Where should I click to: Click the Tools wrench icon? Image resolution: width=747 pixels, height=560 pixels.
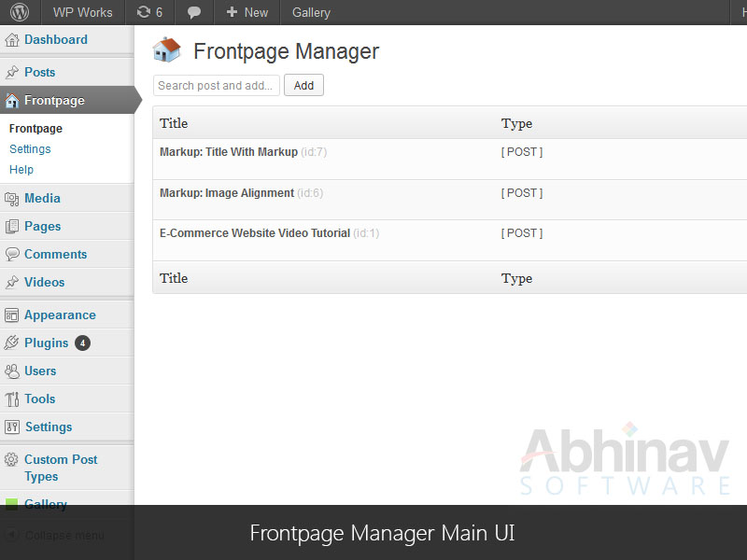(12, 399)
